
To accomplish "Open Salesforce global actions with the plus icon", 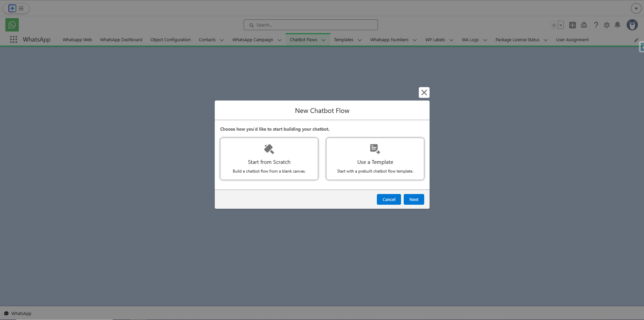I will [x=572, y=25].
